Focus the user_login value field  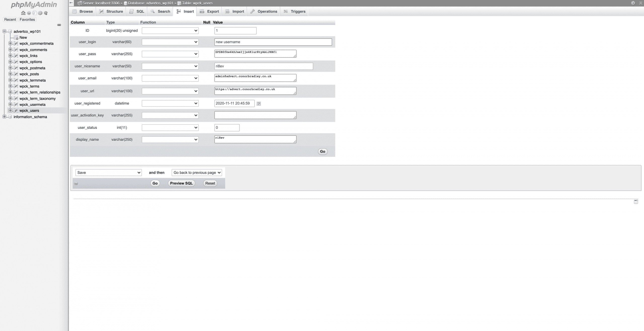pos(273,42)
